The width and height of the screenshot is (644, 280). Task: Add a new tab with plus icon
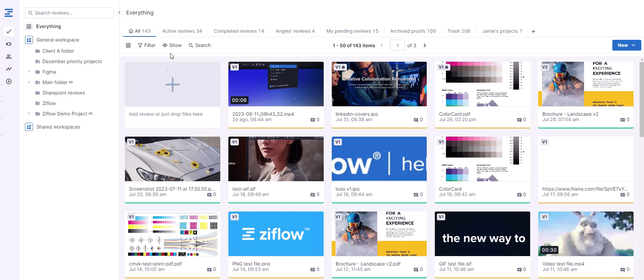533,31
